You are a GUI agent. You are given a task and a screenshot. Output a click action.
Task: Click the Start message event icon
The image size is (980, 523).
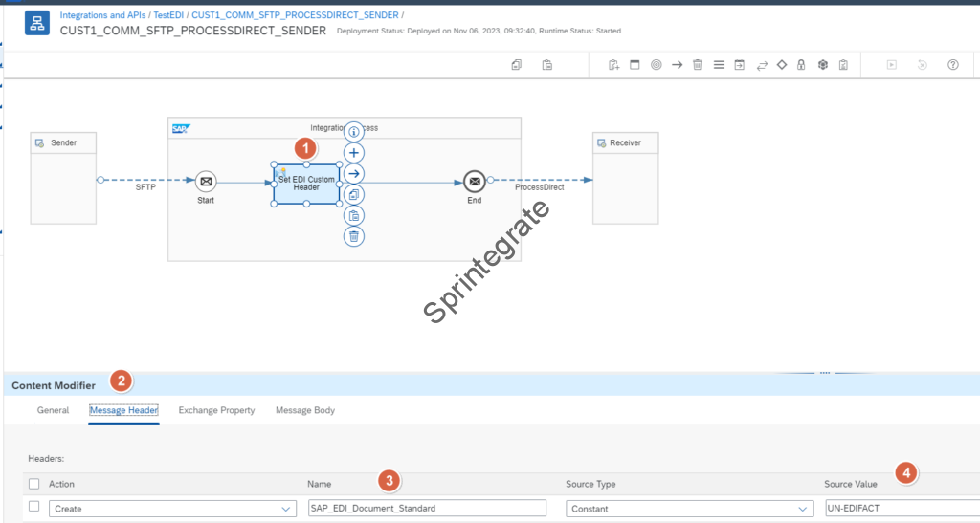[x=206, y=181]
